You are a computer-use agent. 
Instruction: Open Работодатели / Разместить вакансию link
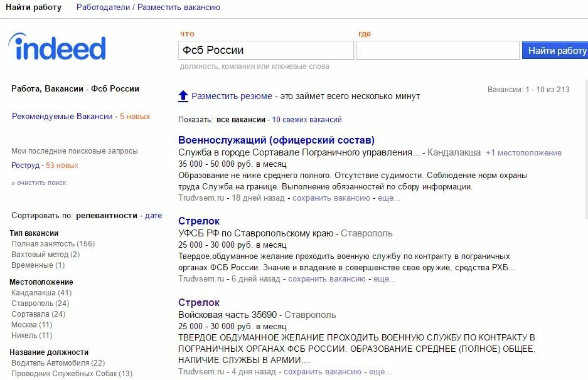tap(148, 7)
